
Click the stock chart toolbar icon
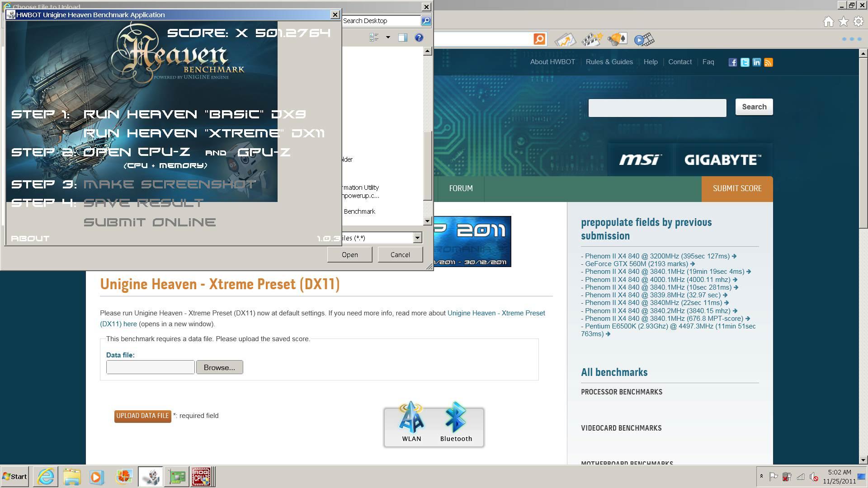[x=565, y=40]
